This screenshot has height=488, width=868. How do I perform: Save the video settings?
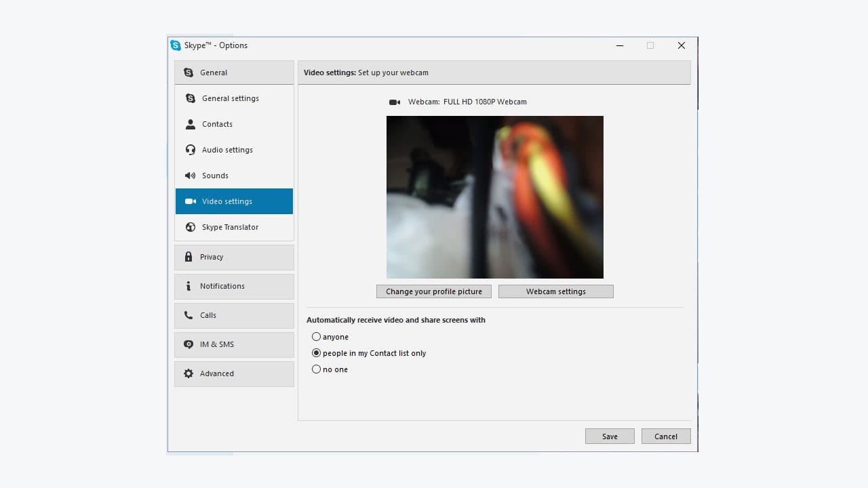pos(609,436)
